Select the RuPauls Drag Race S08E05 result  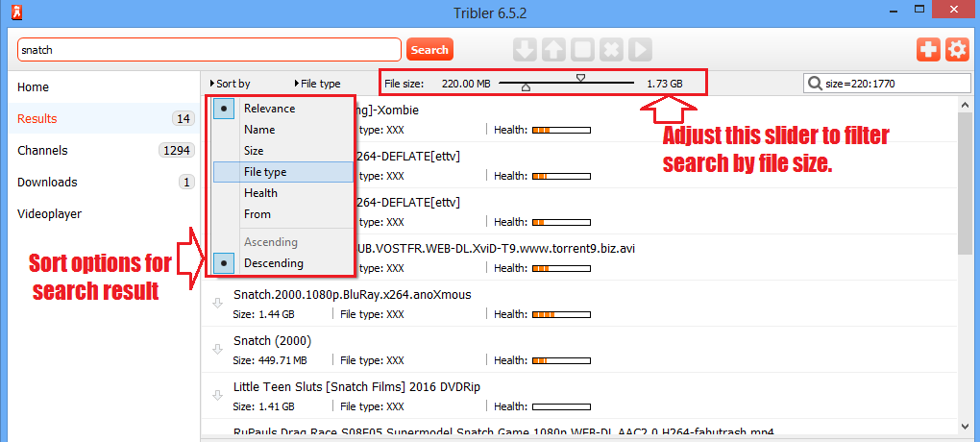tap(503, 432)
